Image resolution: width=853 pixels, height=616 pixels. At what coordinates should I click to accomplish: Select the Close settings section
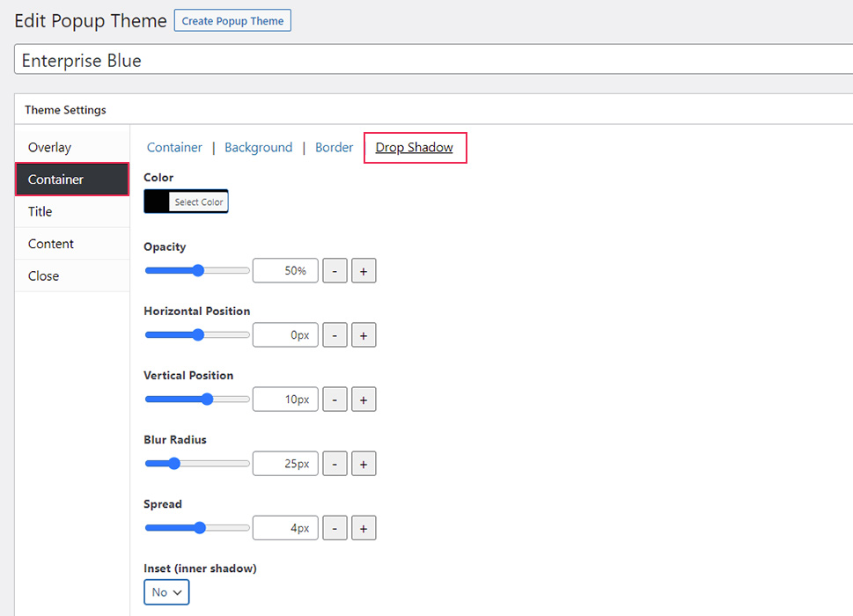43,275
